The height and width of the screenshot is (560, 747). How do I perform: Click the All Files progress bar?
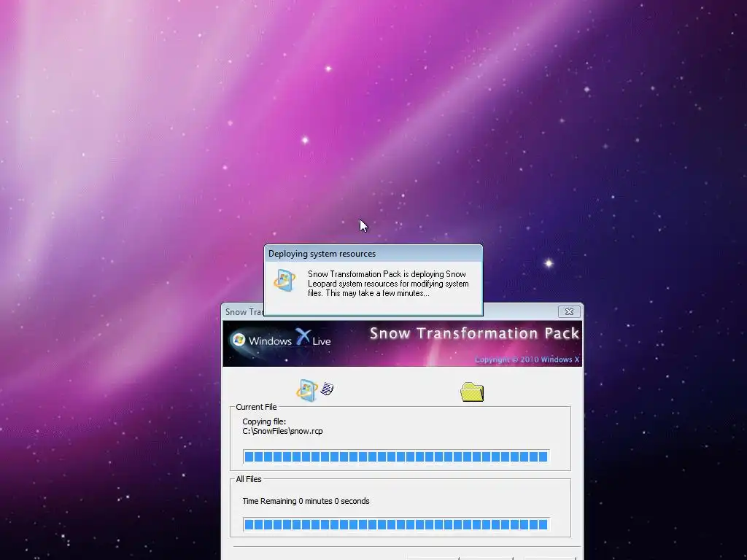tap(396, 524)
